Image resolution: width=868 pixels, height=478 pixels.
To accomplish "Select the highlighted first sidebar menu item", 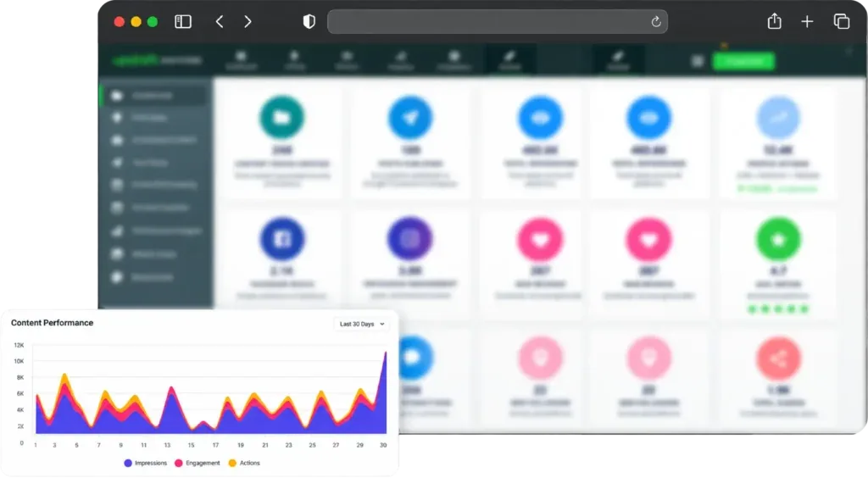I will pos(156,95).
